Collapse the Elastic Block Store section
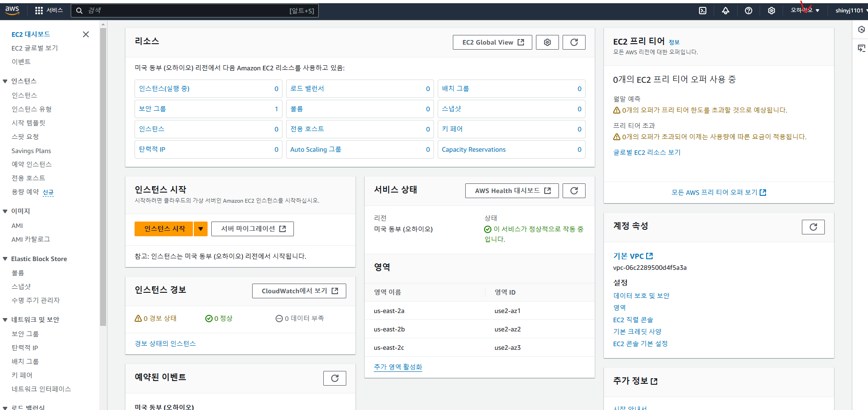Viewport: 868px width, 410px height. [x=6, y=259]
